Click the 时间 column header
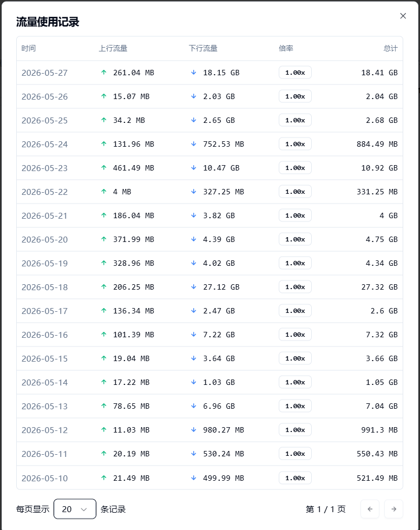Image resolution: width=420 pixels, height=530 pixels. click(28, 48)
